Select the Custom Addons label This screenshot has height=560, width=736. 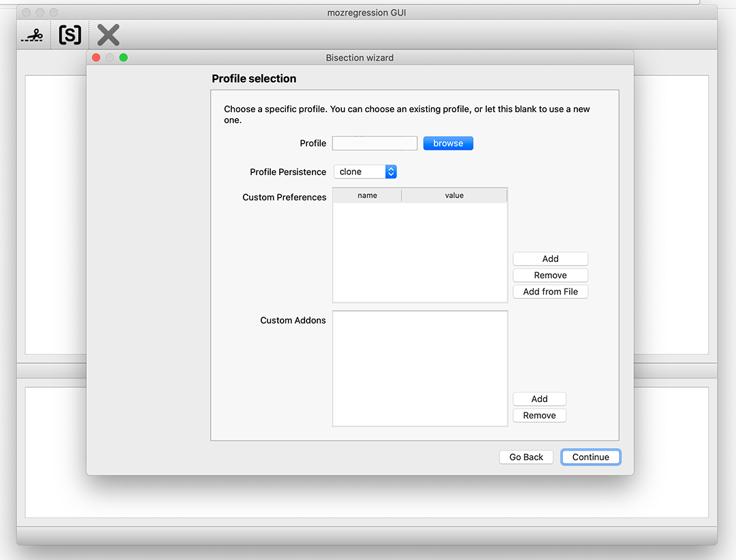tap(293, 320)
